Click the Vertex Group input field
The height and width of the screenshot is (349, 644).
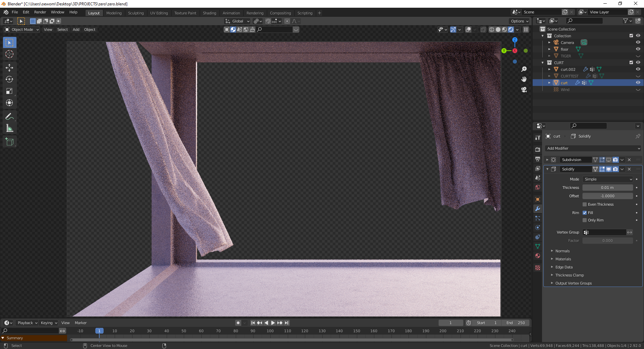(x=604, y=232)
